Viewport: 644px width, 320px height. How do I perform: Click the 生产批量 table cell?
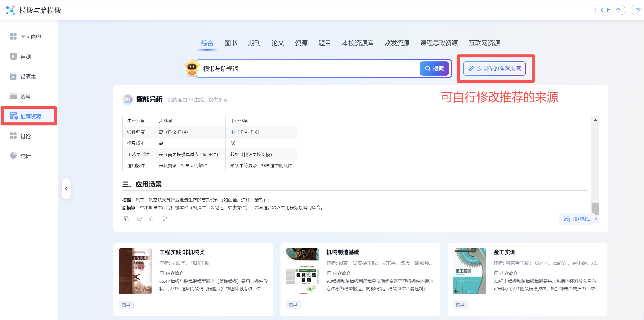pyautogui.click(x=138, y=121)
